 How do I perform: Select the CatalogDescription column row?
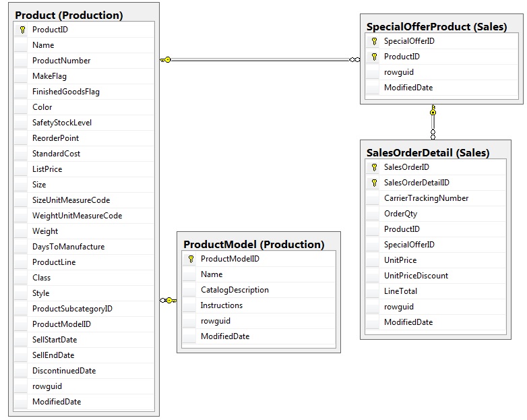[x=235, y=290]
